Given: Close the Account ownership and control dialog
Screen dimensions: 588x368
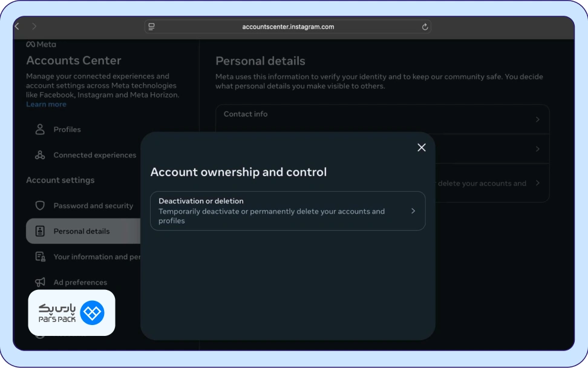Looking at the screenshot, I should (x=422, y=148).
